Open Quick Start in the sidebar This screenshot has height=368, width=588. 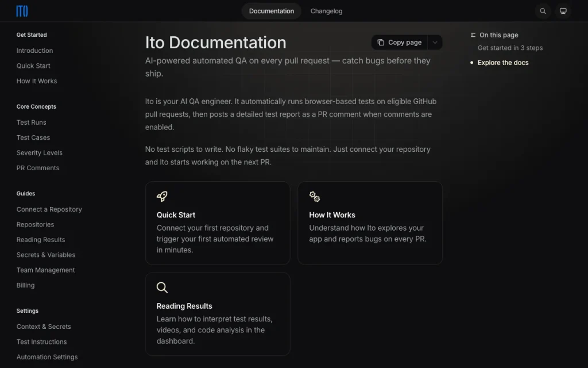[33, 66]
